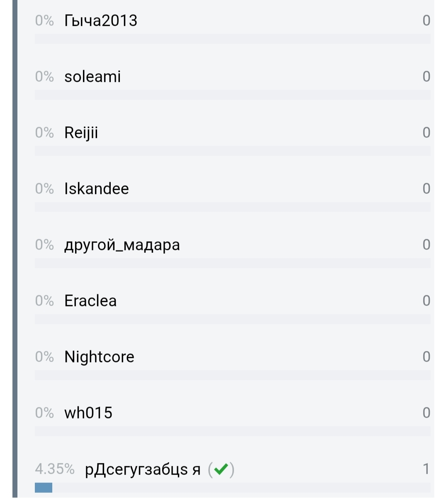Select the Eraclea poll entry
The width and height of the screenshot is (448, 499).
coord(90,301)
